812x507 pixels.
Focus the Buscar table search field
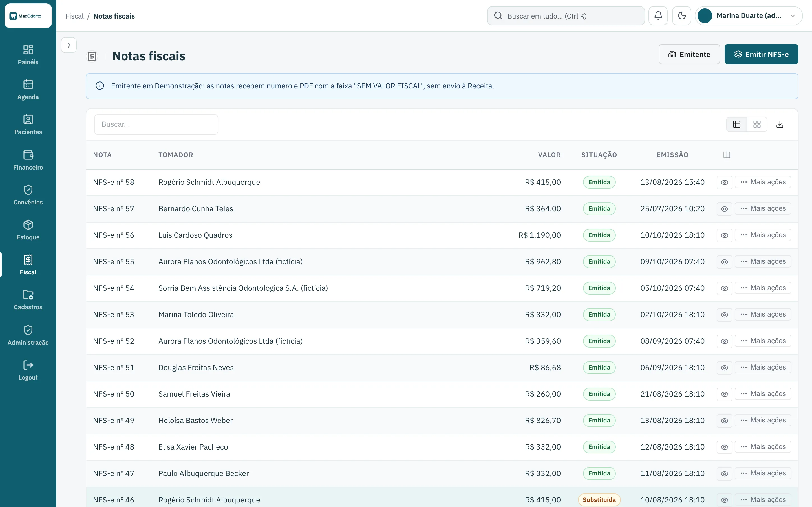[x=156, y=124]
